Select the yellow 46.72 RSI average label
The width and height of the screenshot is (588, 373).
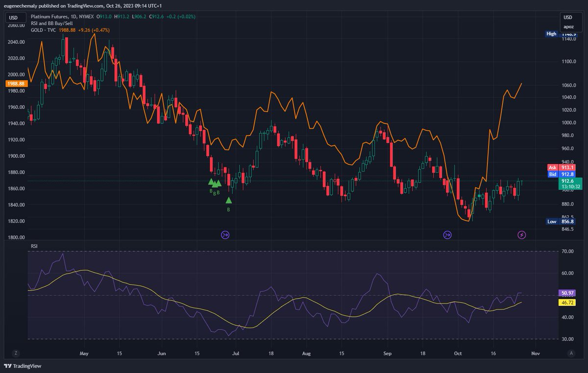coord(568,303)
